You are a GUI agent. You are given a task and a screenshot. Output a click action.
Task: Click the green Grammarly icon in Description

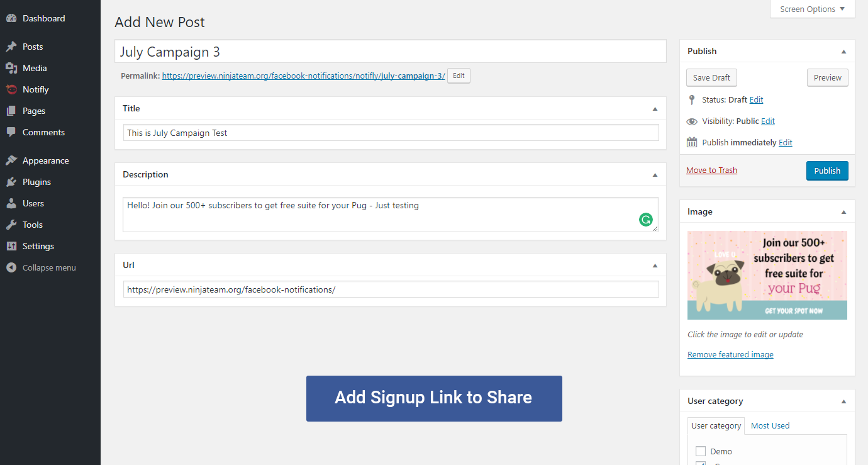tap(645, 220)
